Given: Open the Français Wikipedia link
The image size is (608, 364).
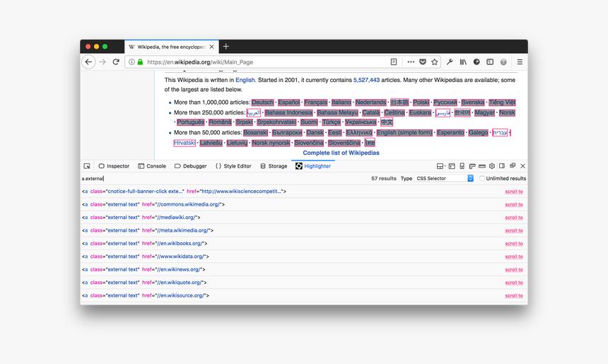Looking at the screenshot, I should [315, 102].
